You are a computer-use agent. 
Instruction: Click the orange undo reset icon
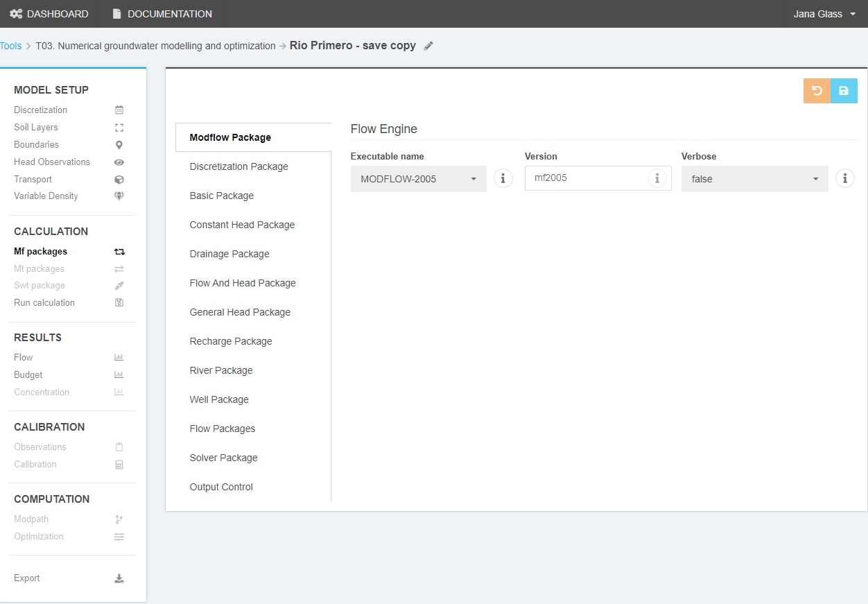click(x=817, y=91)
